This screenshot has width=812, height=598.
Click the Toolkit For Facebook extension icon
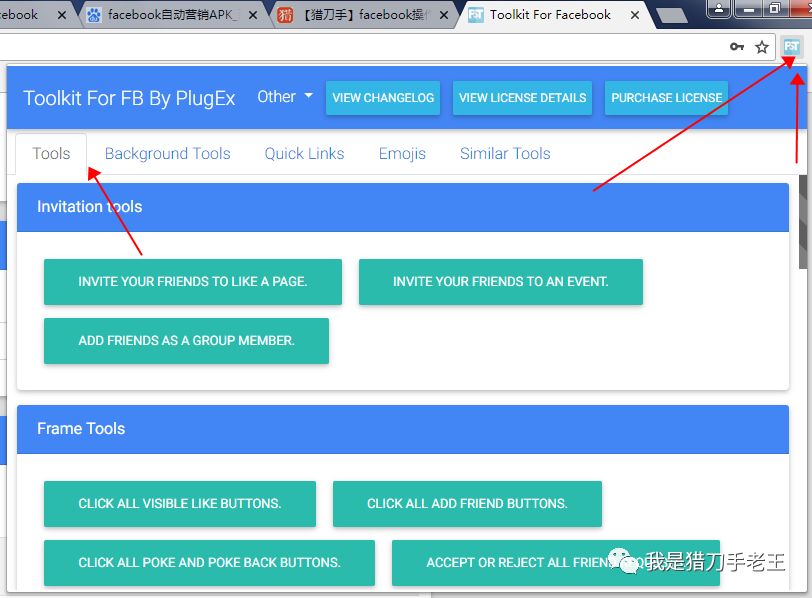(791, 47)
